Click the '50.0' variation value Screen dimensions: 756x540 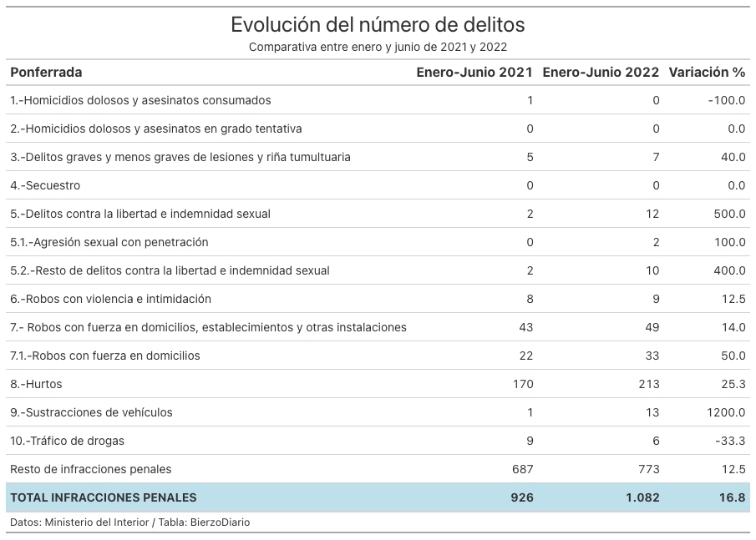(x=733, y=356)
